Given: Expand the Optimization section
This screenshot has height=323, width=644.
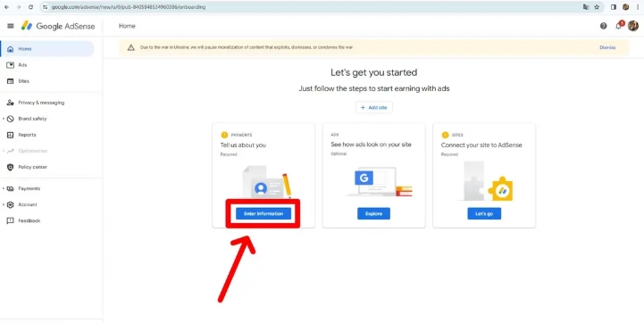Looking at the screenshot, I should pyautogui.click(x=4, y=151).
